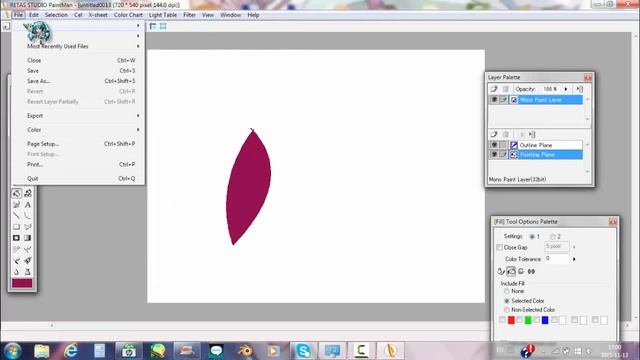The height and width of the screenshot is (360, 640).
Task: Select Settings radio button 2
Action: 553,237
